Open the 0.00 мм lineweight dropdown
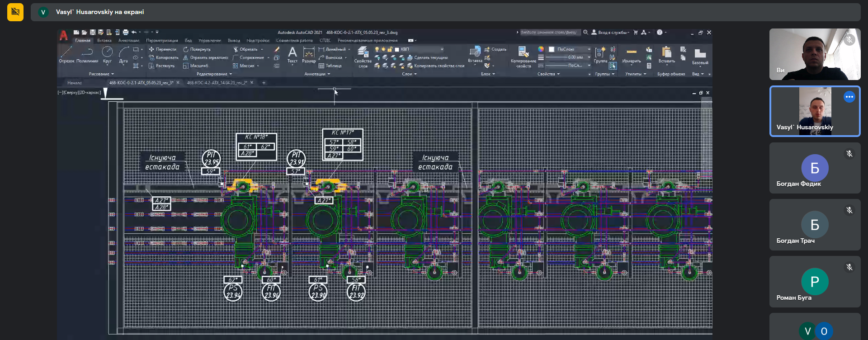 [x=589, y=57]
